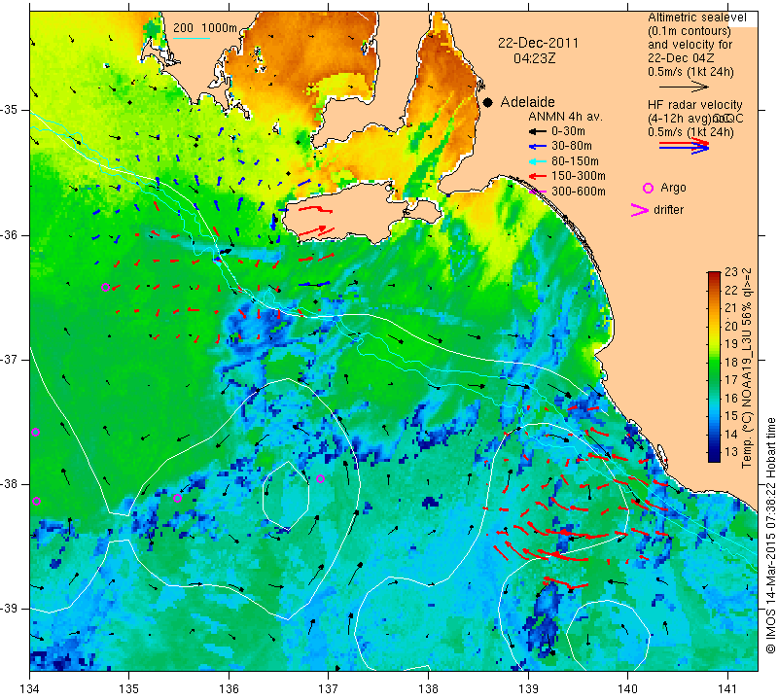Click the magenta 300-600m legend arrow
Viewport: 778px width, 700px height.
click(x=538, y=192)
